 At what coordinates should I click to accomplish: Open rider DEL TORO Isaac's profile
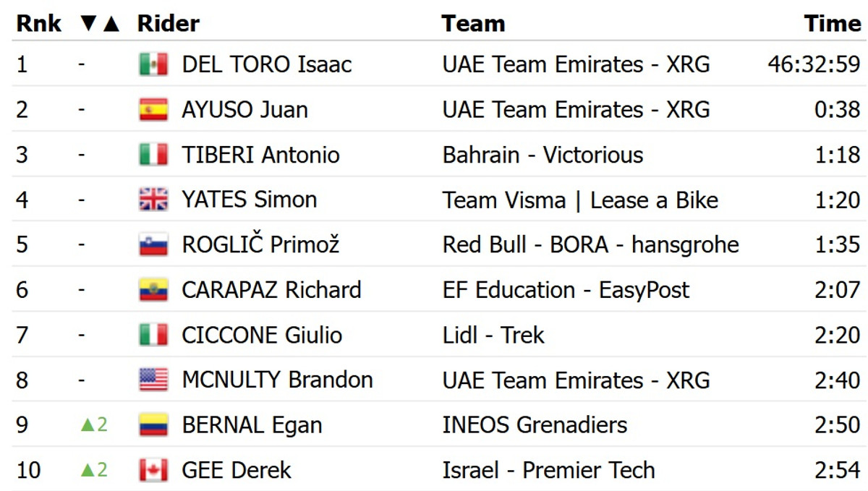click(266, 64)
